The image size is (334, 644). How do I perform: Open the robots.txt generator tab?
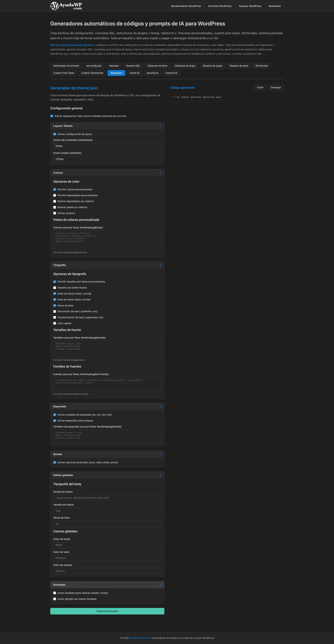pos(135,73)
